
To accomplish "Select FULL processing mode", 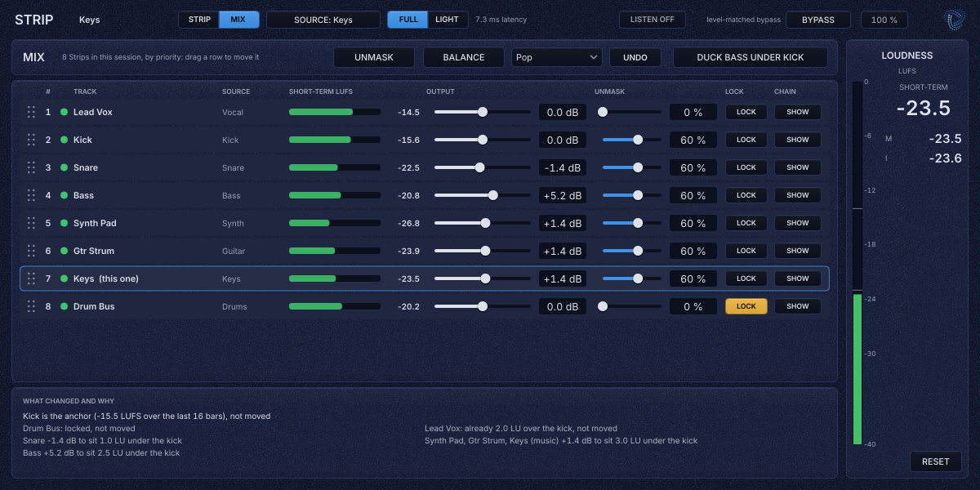I will tap(408, 20).
